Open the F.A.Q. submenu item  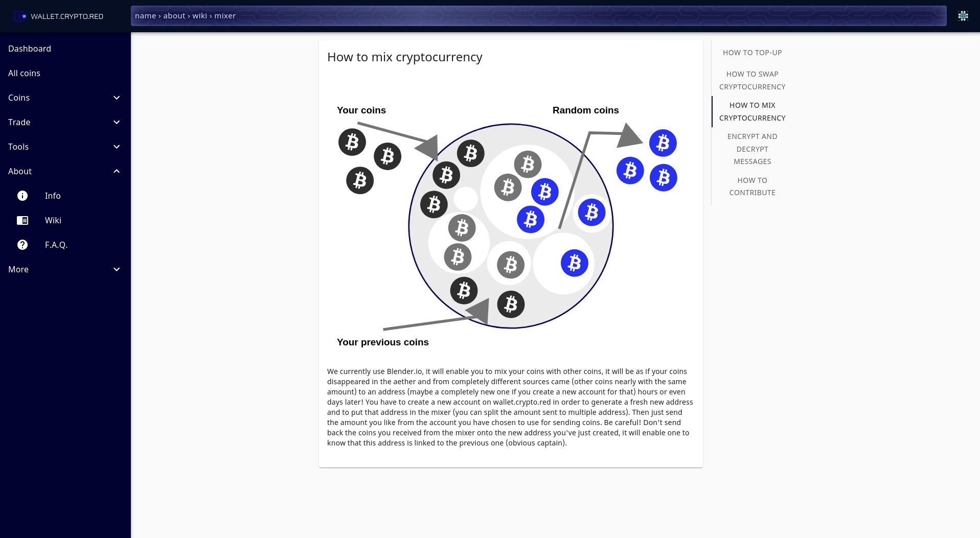65,245
